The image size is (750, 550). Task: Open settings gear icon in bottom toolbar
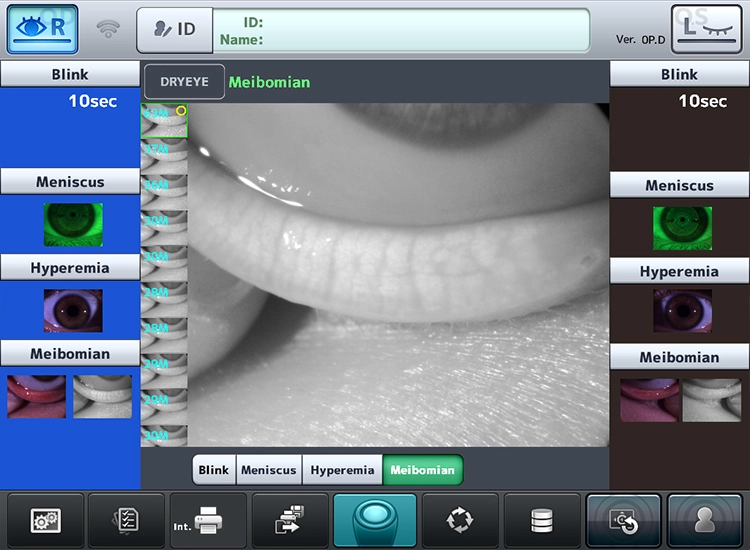point(45,520)
